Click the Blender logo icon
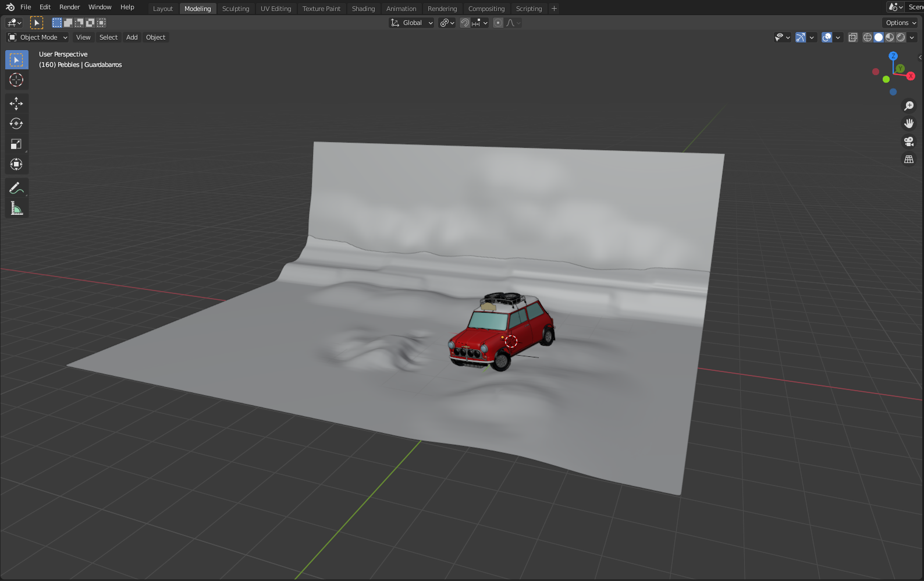Screen dimensions: 924x581 [10, 7]
